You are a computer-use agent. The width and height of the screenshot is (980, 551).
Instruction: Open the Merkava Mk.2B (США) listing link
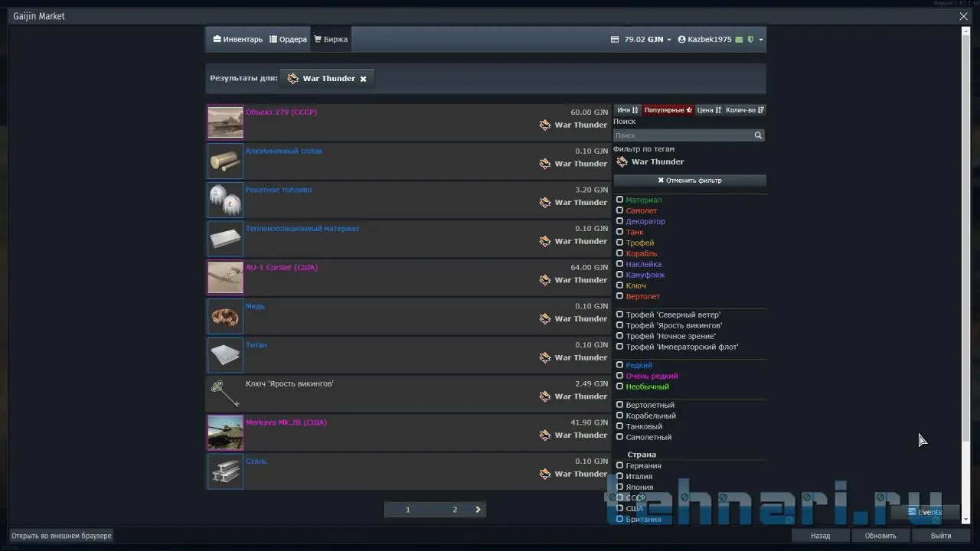click(x=286, y=422)
